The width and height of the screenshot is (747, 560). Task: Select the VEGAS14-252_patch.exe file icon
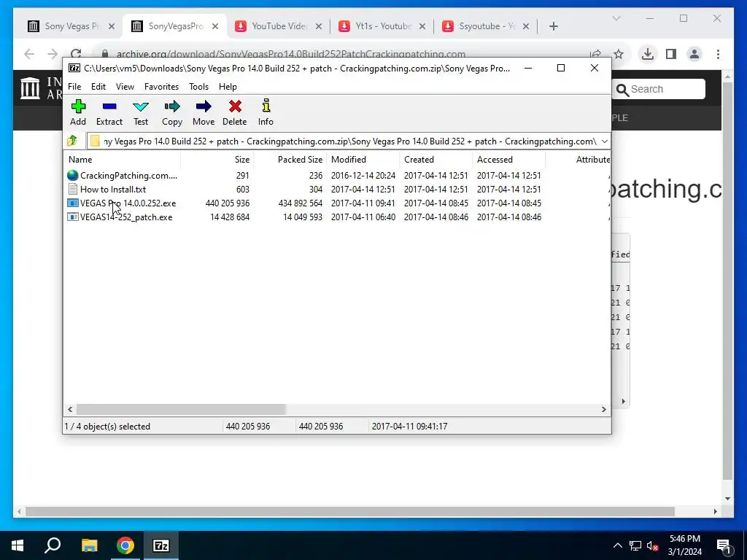click(x=72, y=217)
